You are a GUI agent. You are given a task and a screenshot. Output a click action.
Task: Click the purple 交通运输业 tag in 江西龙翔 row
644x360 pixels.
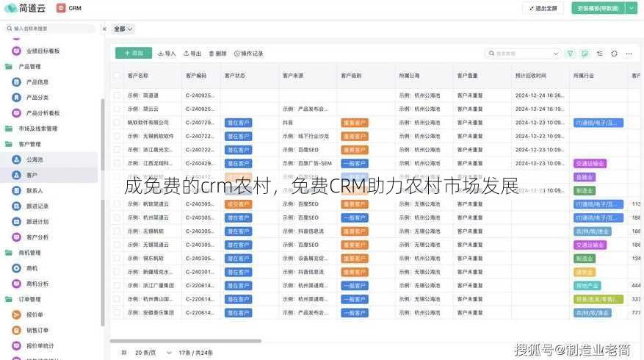(x=590, y=164)
